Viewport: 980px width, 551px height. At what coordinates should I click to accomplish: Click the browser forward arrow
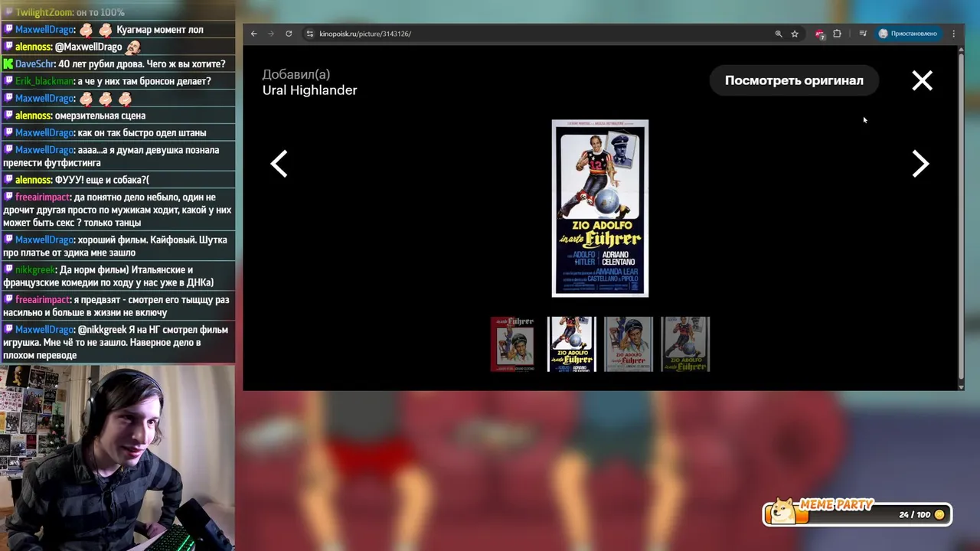271,34
